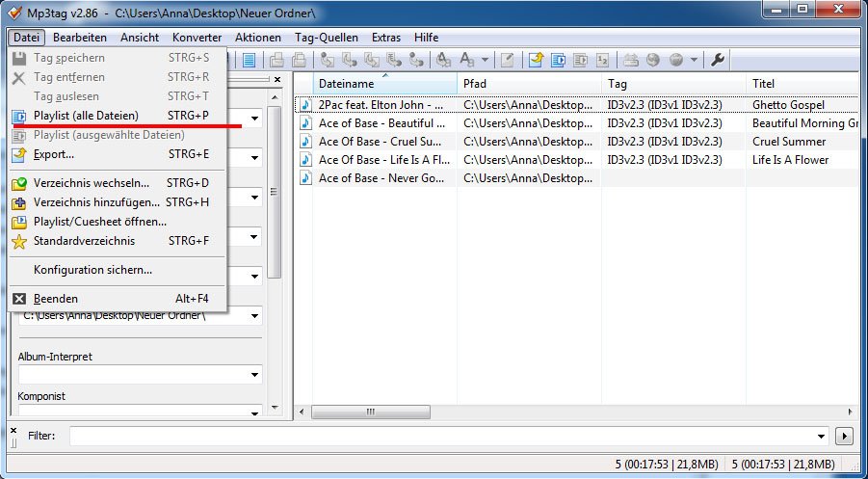Click the blue select-all-files toolbar icon
The width and height of the screenshot is (868, 479).
pyautogui.click(x=249, y=60)
